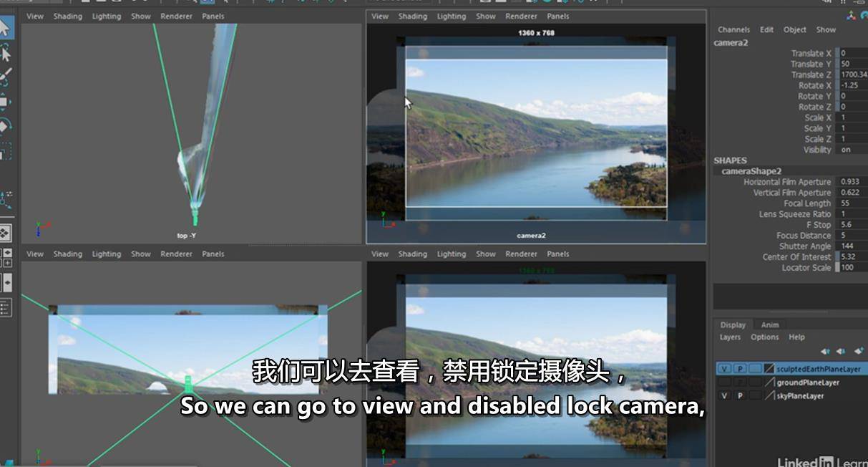
Task: Toggle display type box of skyPlaneLayer
Action: pos(756,396)
